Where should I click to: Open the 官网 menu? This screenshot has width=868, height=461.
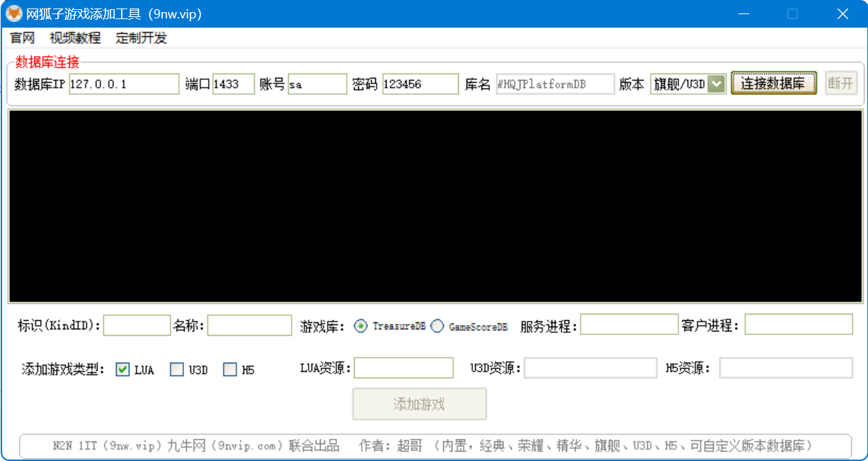click(22, 38)
